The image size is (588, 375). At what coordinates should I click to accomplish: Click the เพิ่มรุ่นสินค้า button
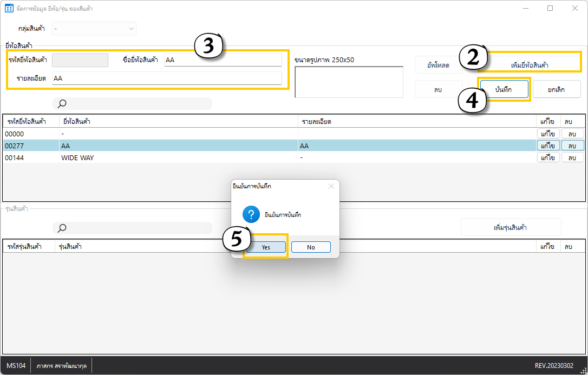coord(511,227)
